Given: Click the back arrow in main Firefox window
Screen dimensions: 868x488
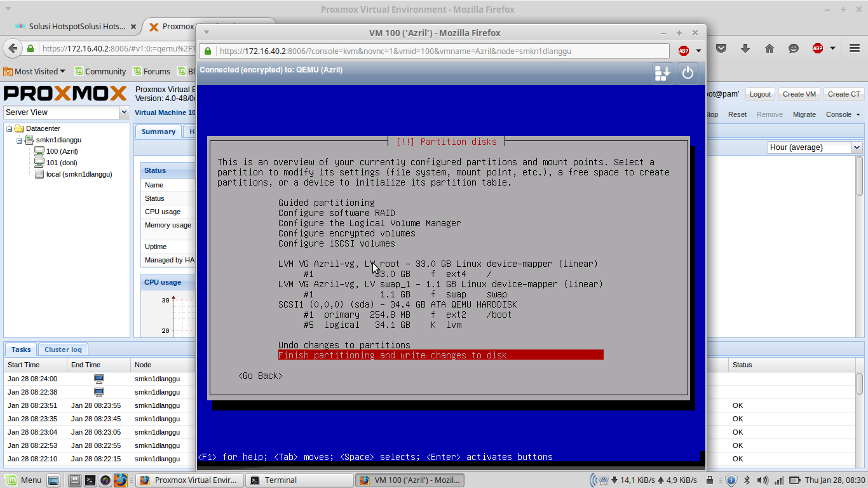Looking at the screenshot, I should (11, 48).
